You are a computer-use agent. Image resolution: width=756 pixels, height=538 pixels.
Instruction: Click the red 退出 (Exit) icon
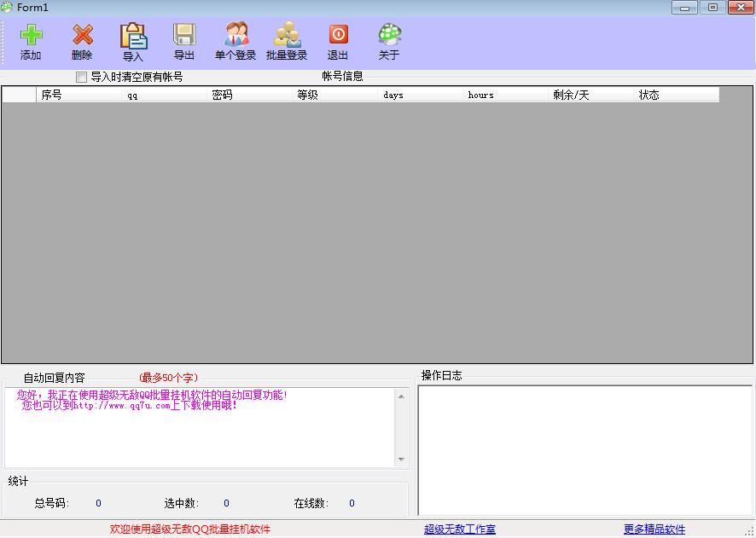coord(338,36)
